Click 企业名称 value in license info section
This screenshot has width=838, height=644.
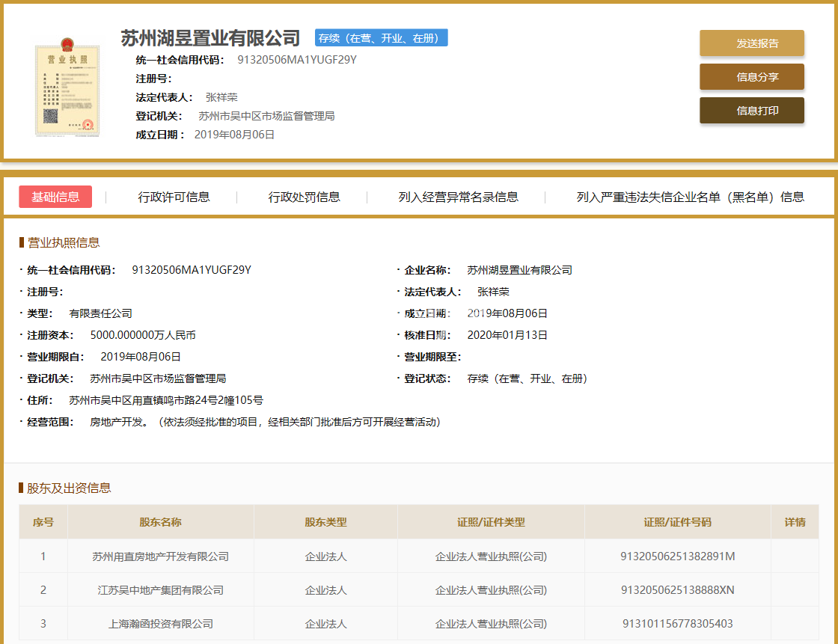coord(519,271)
